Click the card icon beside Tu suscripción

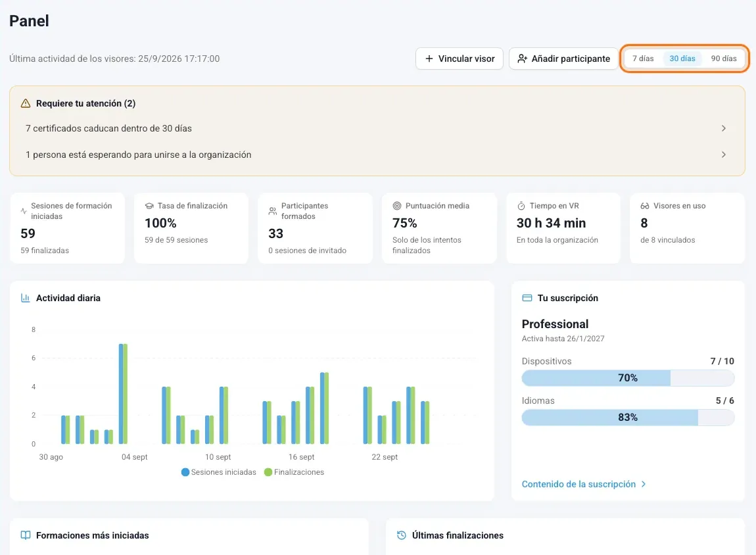click(527, 298)
